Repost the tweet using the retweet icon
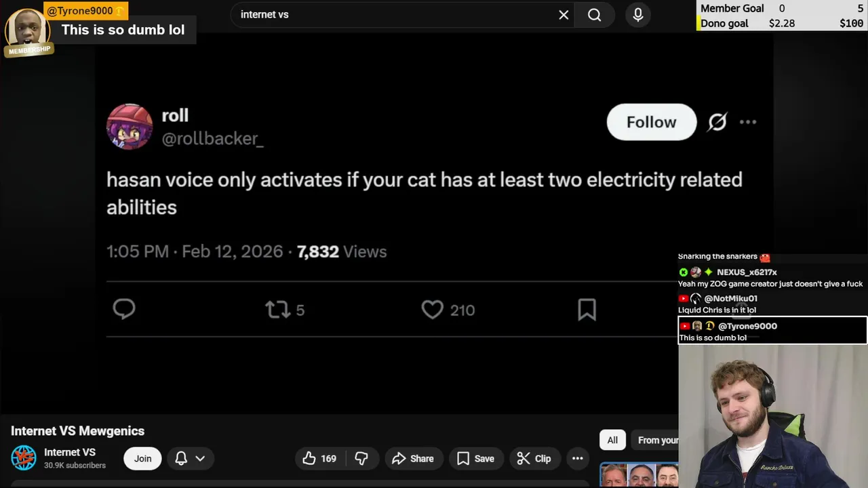The image size is (868, 488). point(277,310)
